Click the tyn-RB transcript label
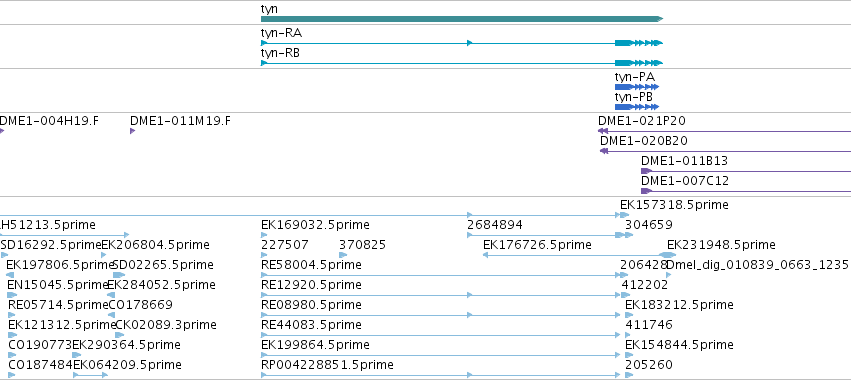851x380 pixels. (x=280, y=53)
